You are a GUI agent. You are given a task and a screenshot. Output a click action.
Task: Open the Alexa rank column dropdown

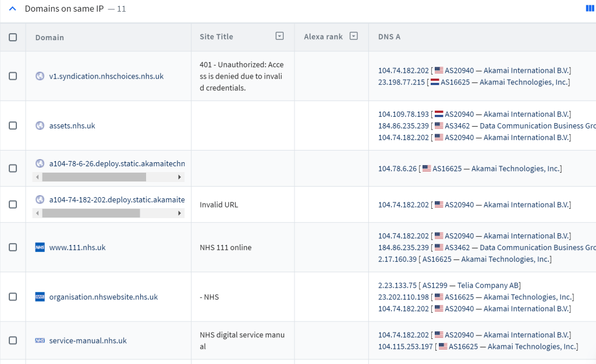353,36
